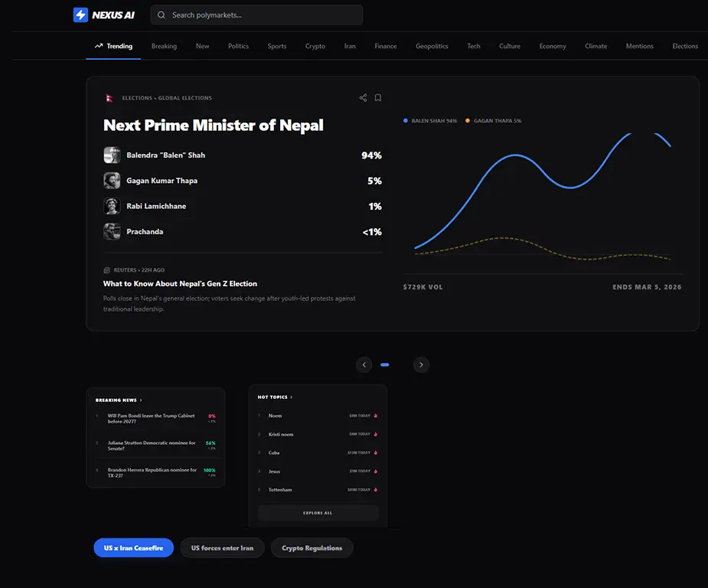Open the Finance tab
Screen dimensions: 708x588
(x=386, y=46)
